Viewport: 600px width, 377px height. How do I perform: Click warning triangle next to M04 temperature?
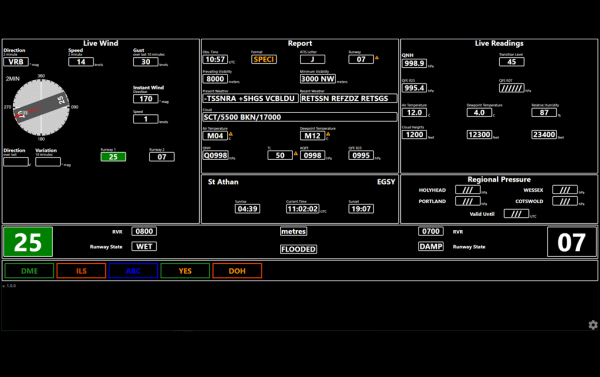[x=231, y=134]
